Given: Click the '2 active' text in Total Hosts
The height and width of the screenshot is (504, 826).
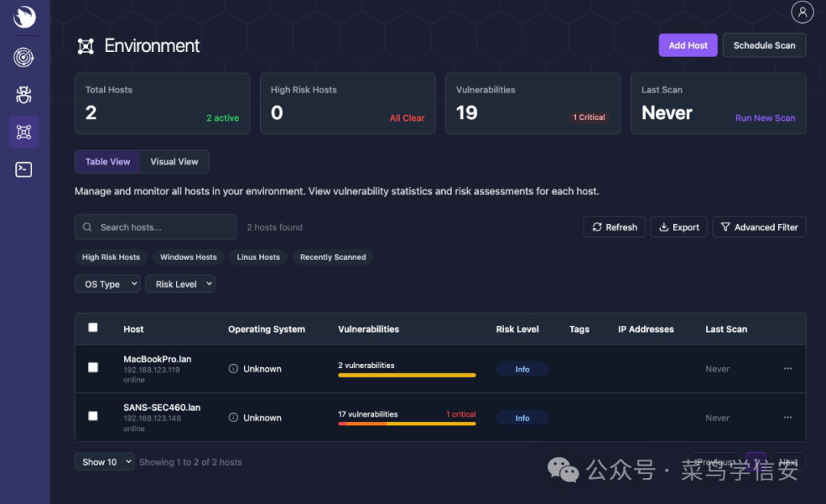Looking at the screenshot, I should tap(223, 118).
